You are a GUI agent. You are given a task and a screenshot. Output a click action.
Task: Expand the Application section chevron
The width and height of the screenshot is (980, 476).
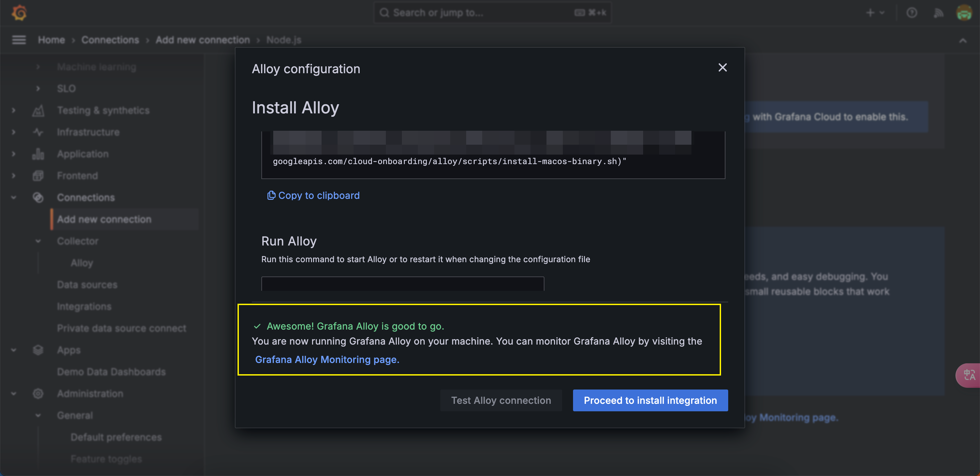pos(14,154)
